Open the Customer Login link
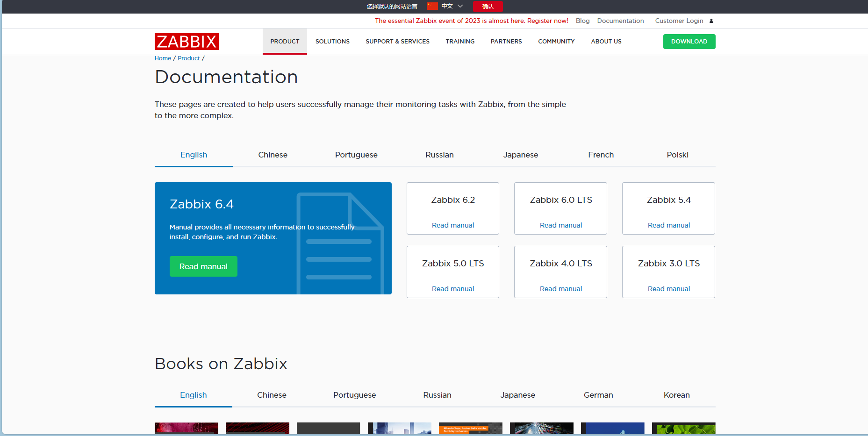868x436 pixels. [679, 21]
